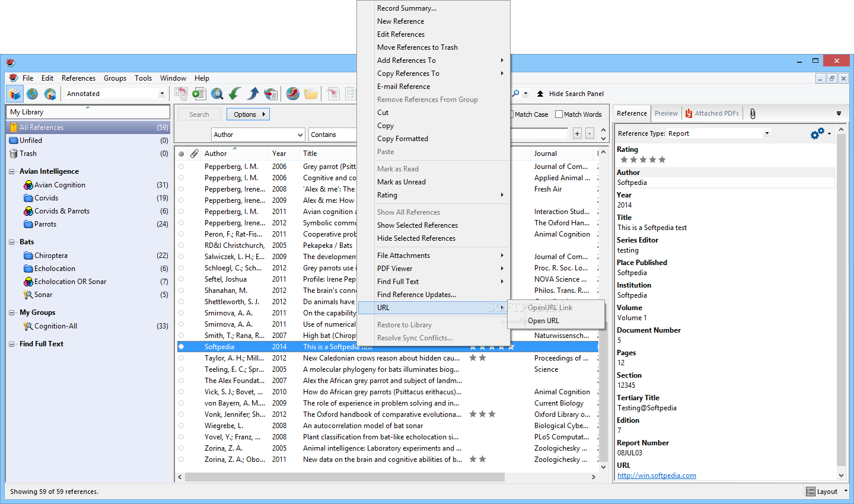This screenshot has width=854, height=504.
Task: Select the Unfiled group
Action: (31, 141)
